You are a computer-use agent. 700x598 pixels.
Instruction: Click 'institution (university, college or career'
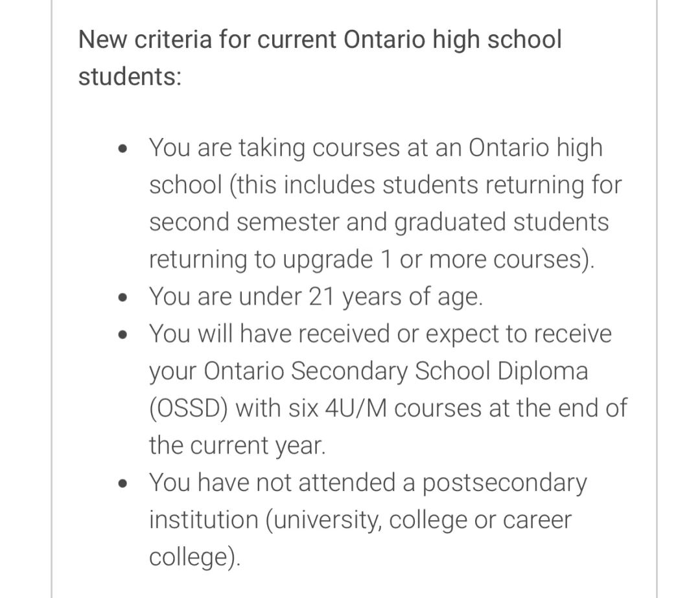360,520
